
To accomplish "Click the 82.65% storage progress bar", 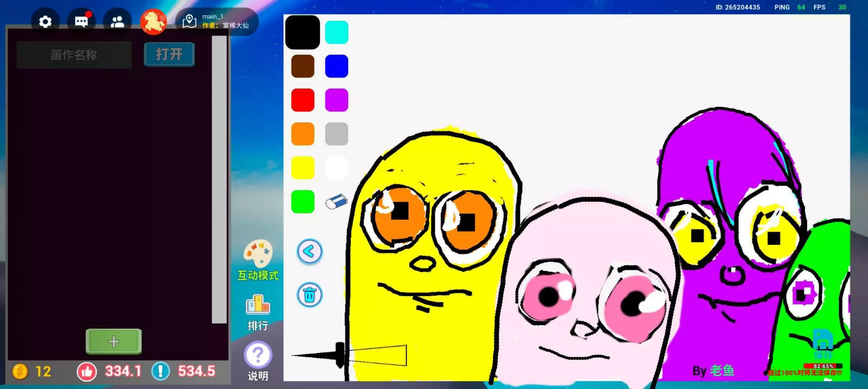I will tap(823, 366).
